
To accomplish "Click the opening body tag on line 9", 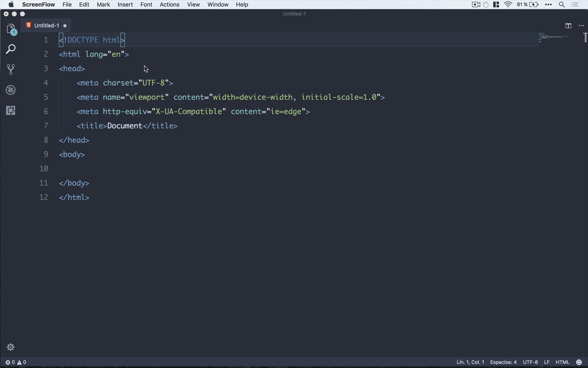I will pos(72,155).
